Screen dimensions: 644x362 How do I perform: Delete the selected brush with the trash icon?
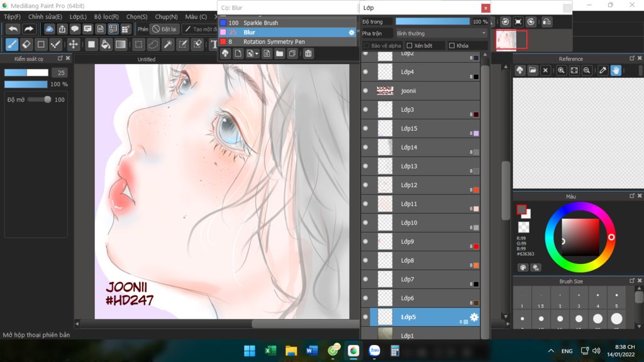click(308, 53)
